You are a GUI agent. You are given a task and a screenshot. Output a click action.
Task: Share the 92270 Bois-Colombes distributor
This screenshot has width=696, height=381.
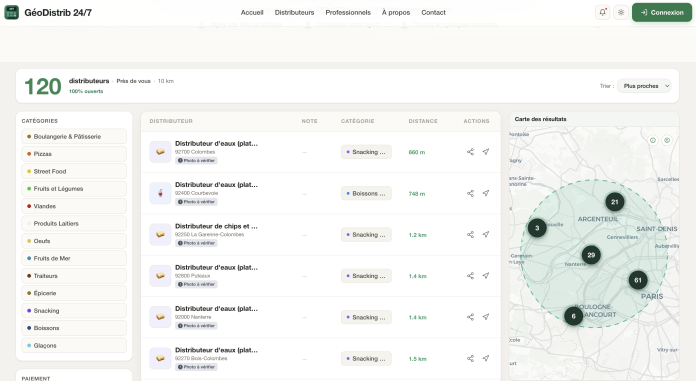coord(471,358)
